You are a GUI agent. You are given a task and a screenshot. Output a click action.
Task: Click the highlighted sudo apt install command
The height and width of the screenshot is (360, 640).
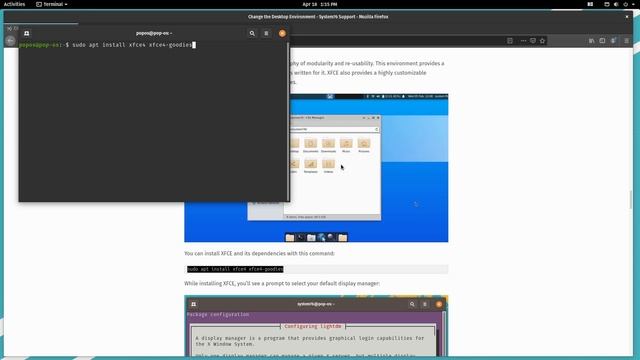(x=235, y=269)
